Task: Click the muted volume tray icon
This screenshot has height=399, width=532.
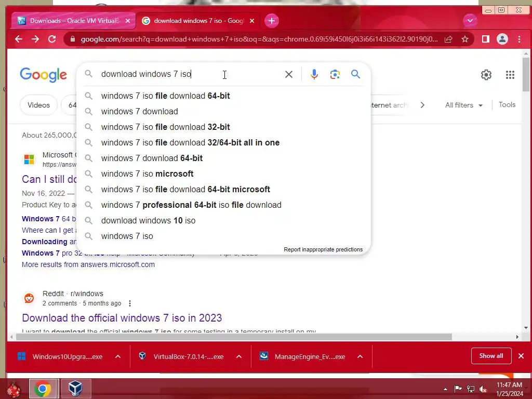Action: point(483,389)
